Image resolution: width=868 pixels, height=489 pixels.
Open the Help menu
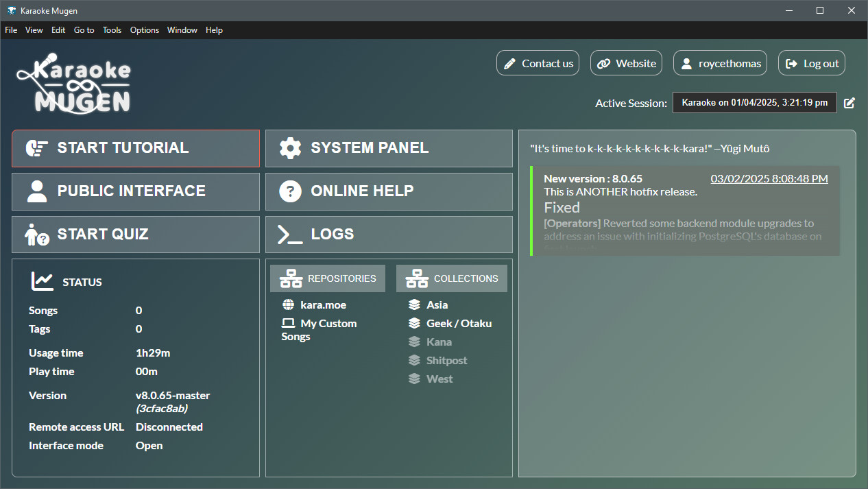pyautogui.click(x=215, y=30)
